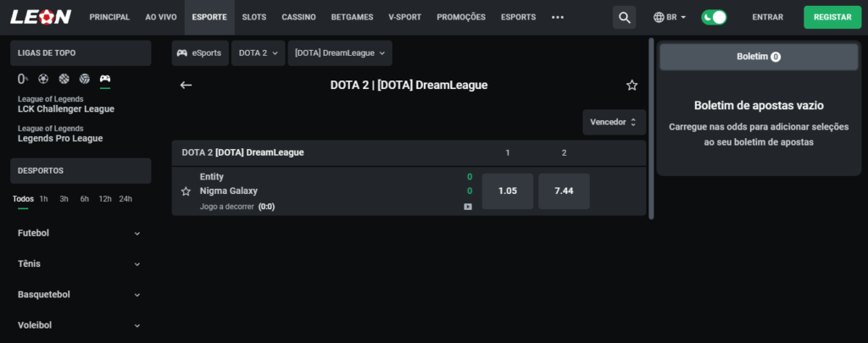Image resolution: width=868 pixels, height=343 pixels.
Task: Star the Entity vs Nigma Galaxy match
Action: coord(186,191)
